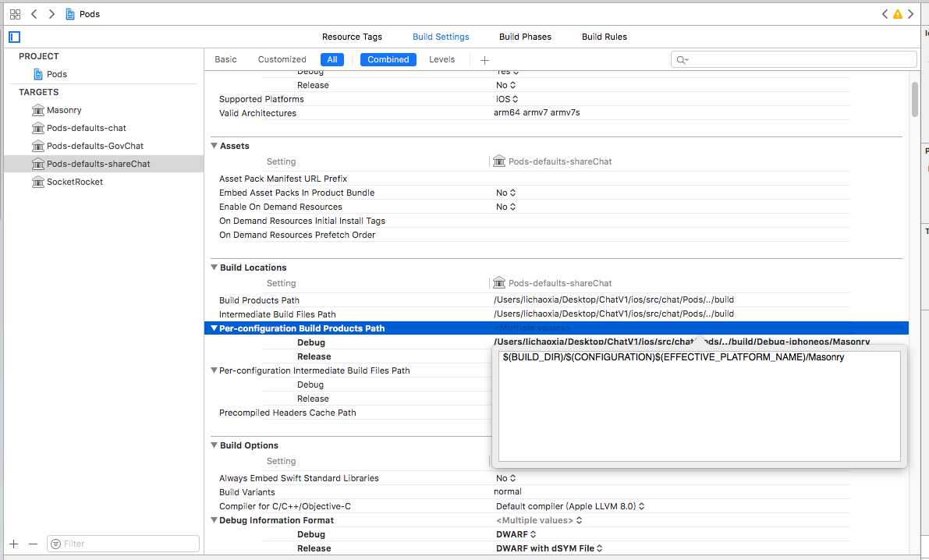Collapse the Build Locations section
This screenshot has width=929, height=560.
pos(214,268)
